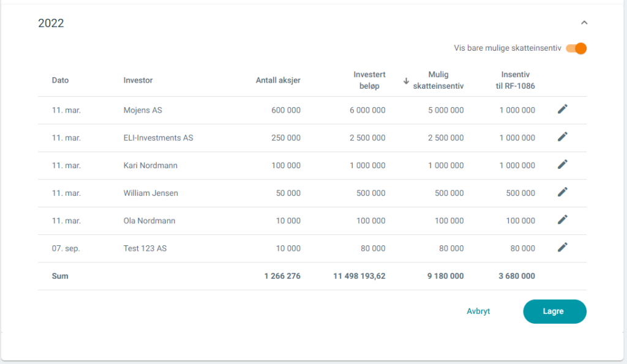Open edit pencil for William Jensen
627x364 pixels.
pos(562,192)
